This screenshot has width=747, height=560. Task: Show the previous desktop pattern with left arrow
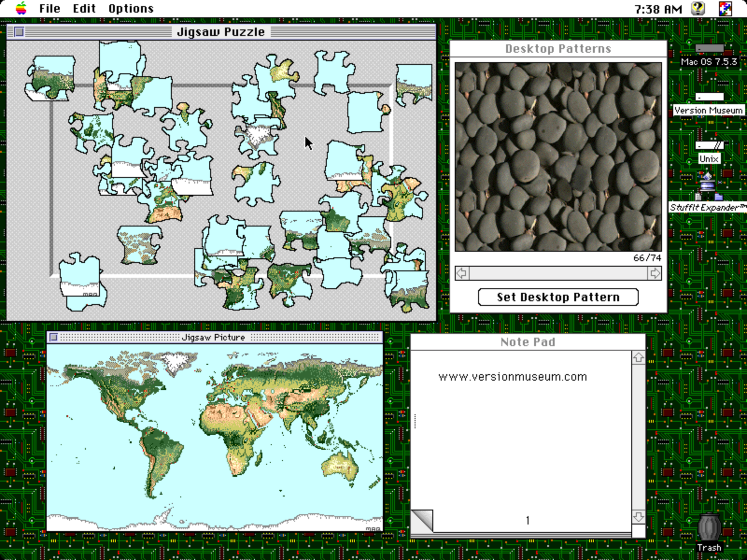point(461,273)
